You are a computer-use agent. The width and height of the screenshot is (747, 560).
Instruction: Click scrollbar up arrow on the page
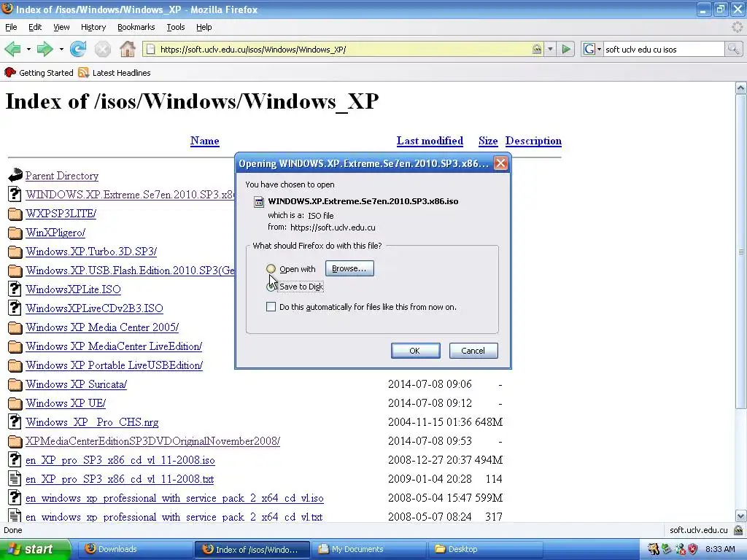(741, 87)
